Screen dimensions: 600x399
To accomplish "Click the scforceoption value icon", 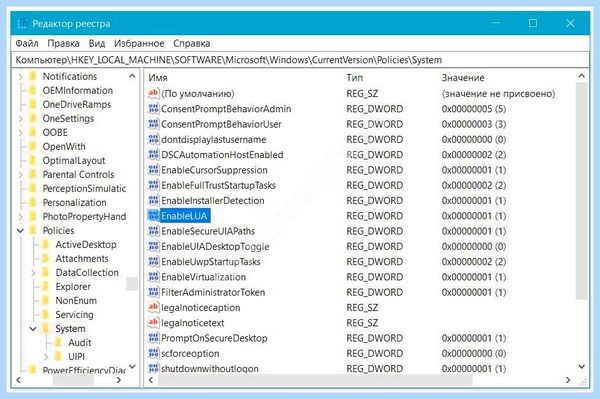I will [x=153, y=353].
